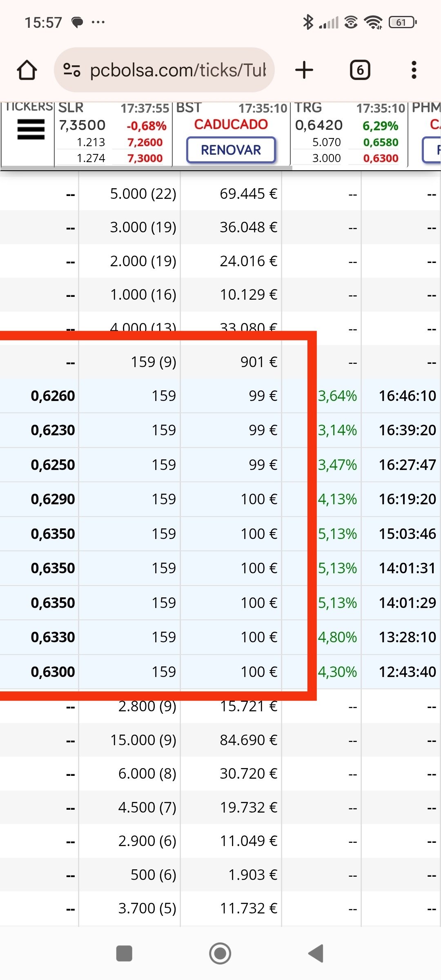
Task: Select amount 84.690 €
Action: (x=248, y=740)
